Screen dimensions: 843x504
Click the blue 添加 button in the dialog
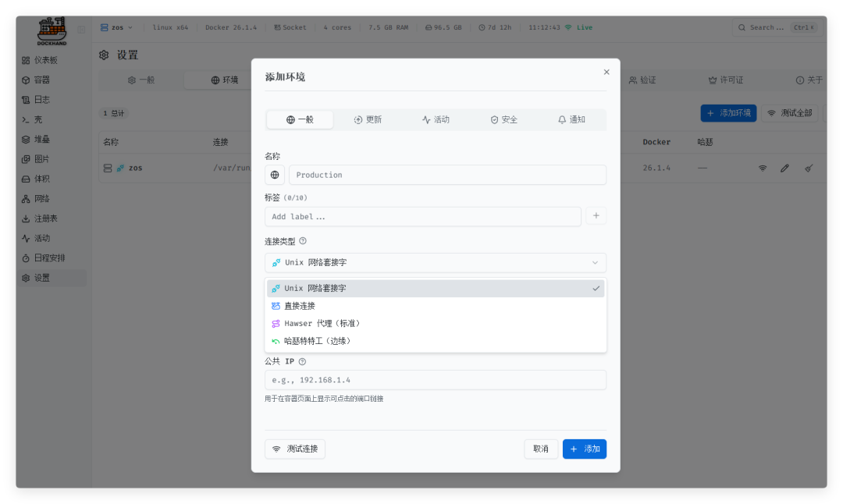(x=585, y=449)
